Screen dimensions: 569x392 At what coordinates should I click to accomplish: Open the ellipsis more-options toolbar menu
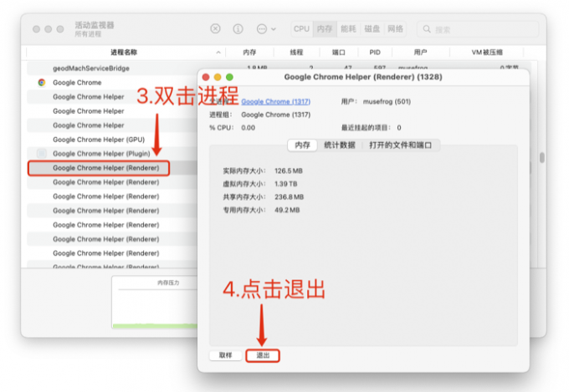pyautogui.click(x=266, y=28)
